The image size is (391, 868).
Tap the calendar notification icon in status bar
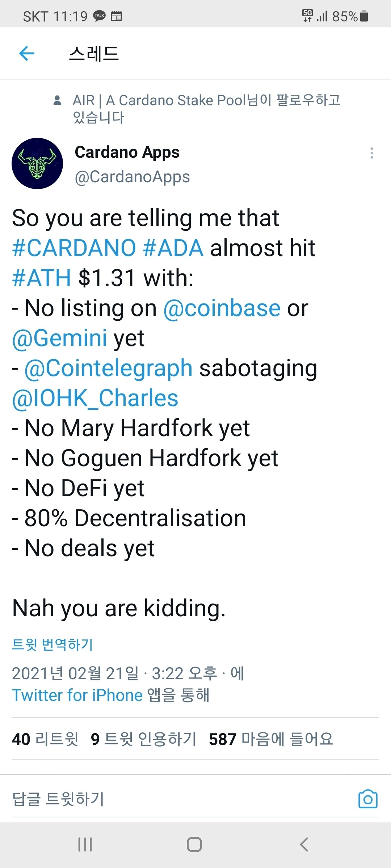[x=116, y=16]
